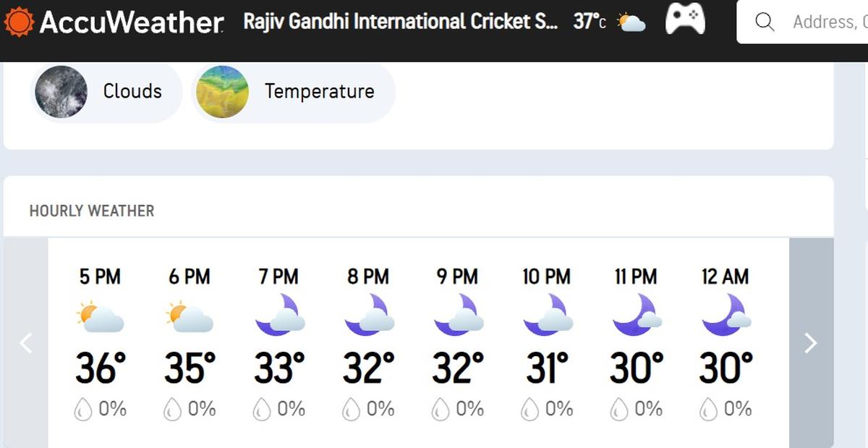
Task: Click the Temperature map color thumbnail
Action: point(223,92)
